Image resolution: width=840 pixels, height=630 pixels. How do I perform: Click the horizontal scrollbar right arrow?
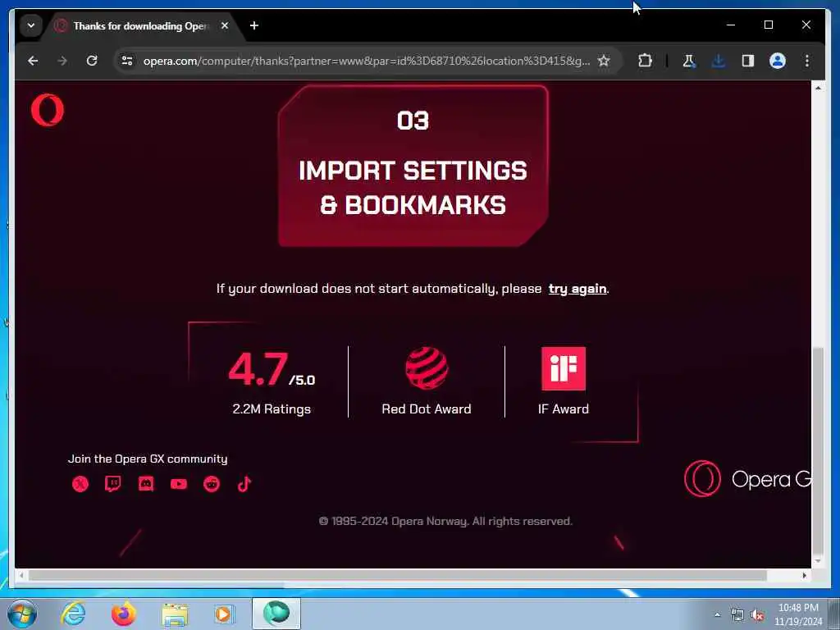pos(805,575)
